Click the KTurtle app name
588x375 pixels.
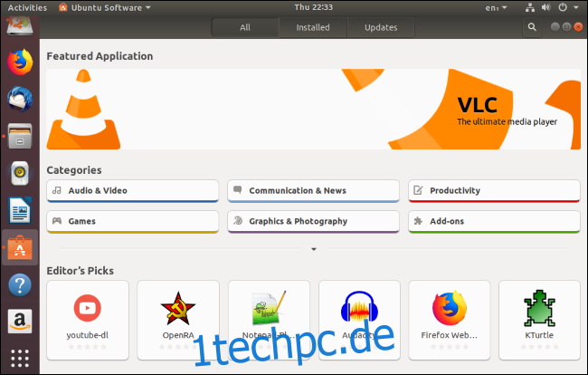click(x=539, y=335)
